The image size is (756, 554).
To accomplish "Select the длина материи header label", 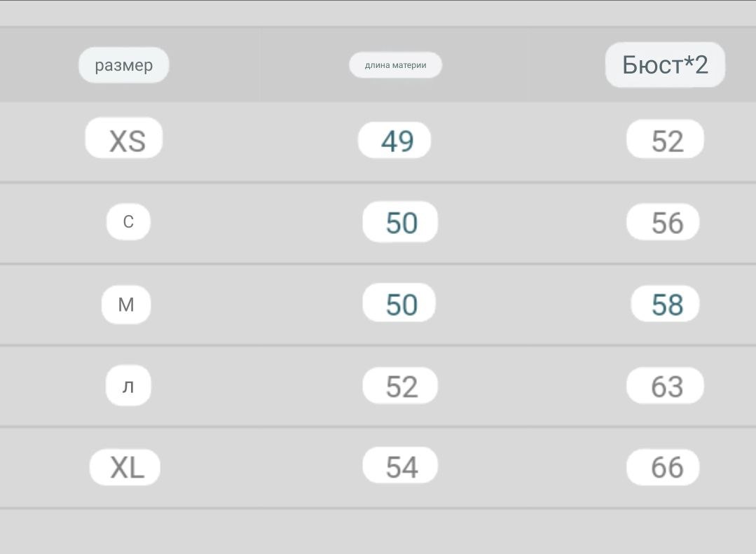I will point(395,65).
